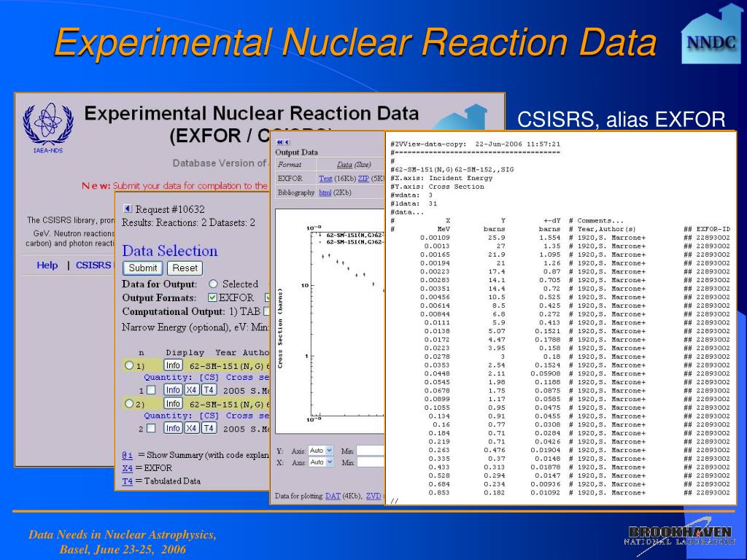The height and width of the screenshot is (560, 747).
Task: Click the Info button on dataset row 2
Action: coord(172,428)
